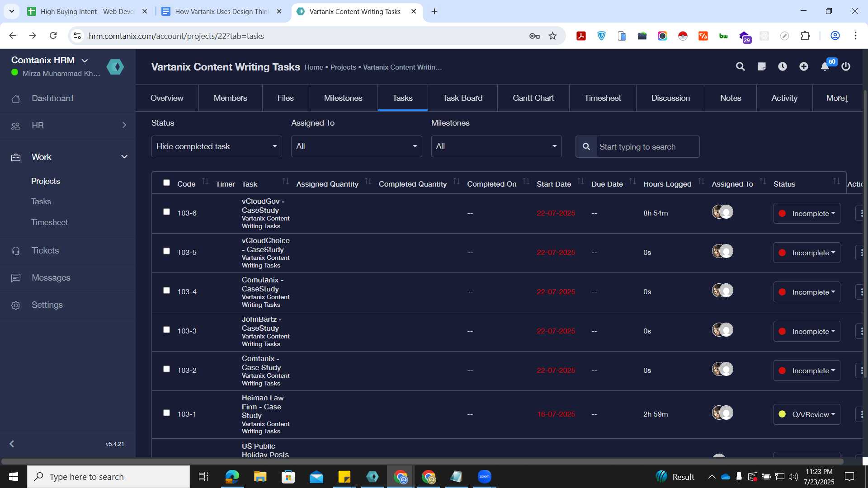Sort by Code column arrows
Screen dimensions: 868x488
click(x=205, y=182)
